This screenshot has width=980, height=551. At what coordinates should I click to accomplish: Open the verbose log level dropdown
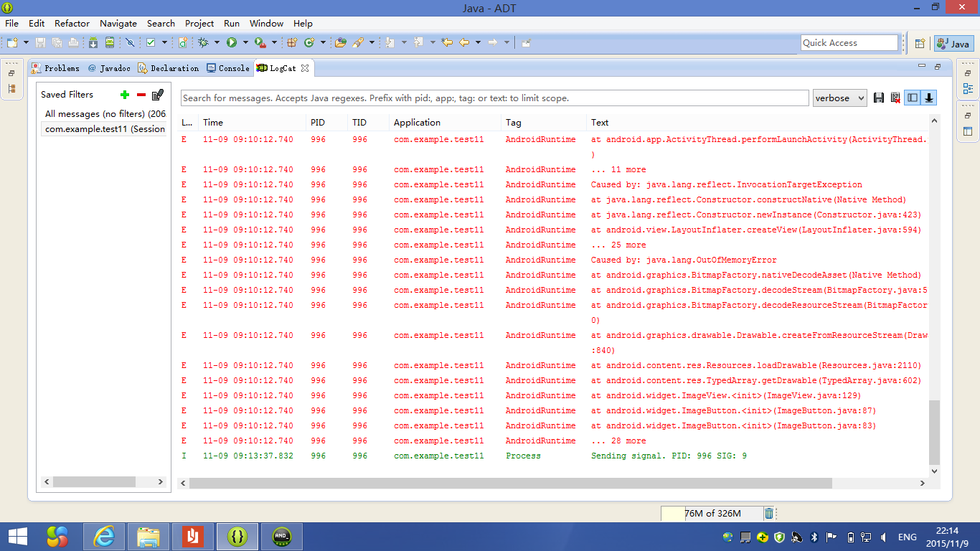pyautogui.click(x=840, y=98)
